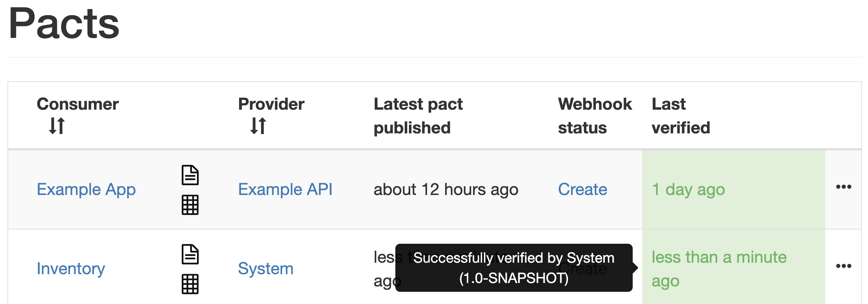
Task: Click the Last verified column header
Action: [x=680, y=116]
